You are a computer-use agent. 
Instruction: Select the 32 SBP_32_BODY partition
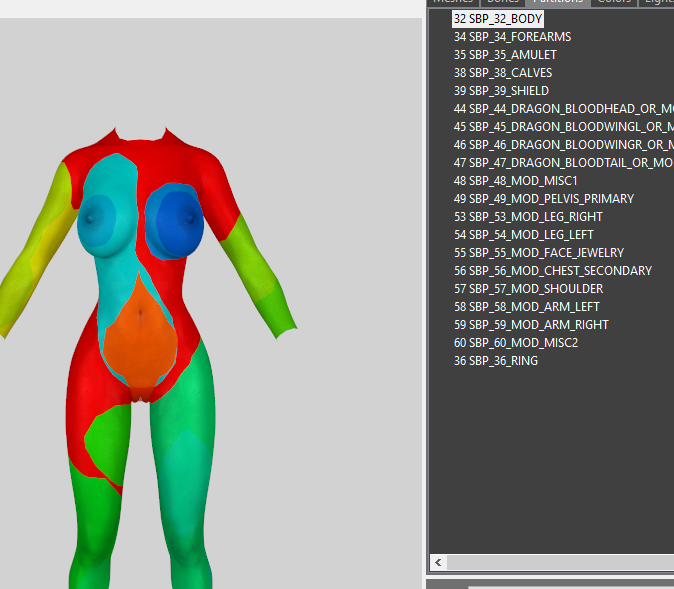498,19
